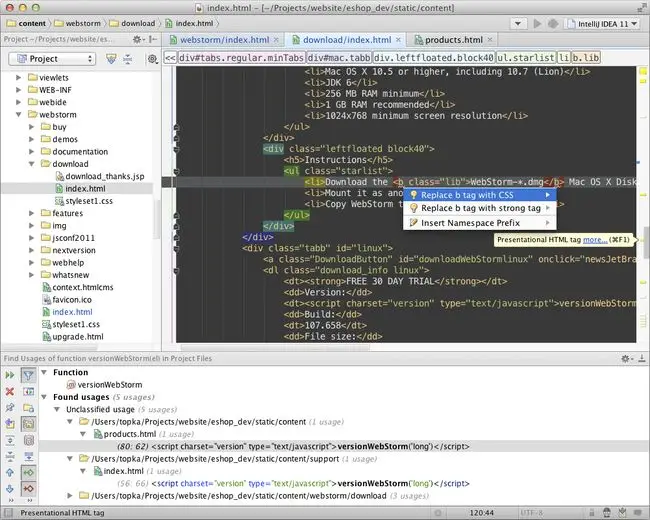Expand the webstorm/download usages folder
Image resolution: width=650 pixels, height=520 pixels.
(70, 496)
